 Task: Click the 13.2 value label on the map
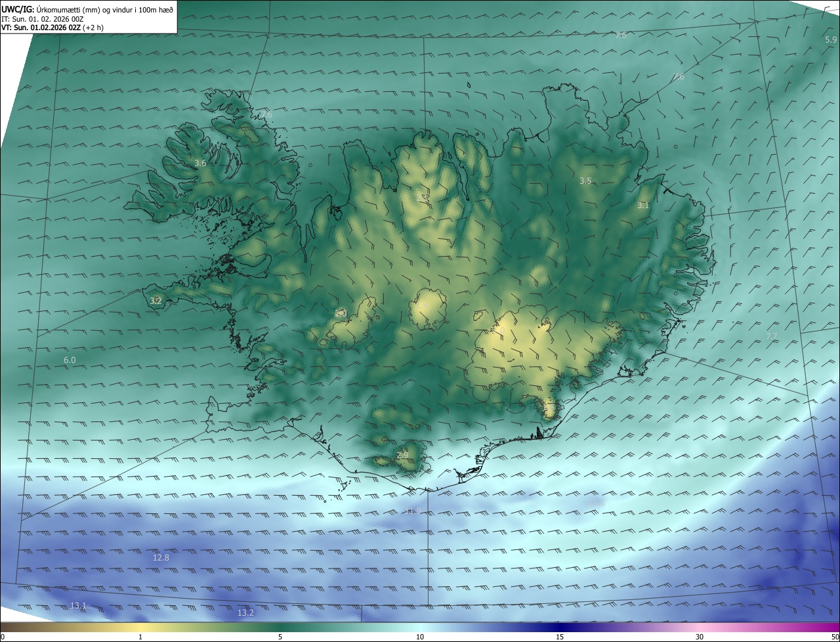tap(245, 612)
